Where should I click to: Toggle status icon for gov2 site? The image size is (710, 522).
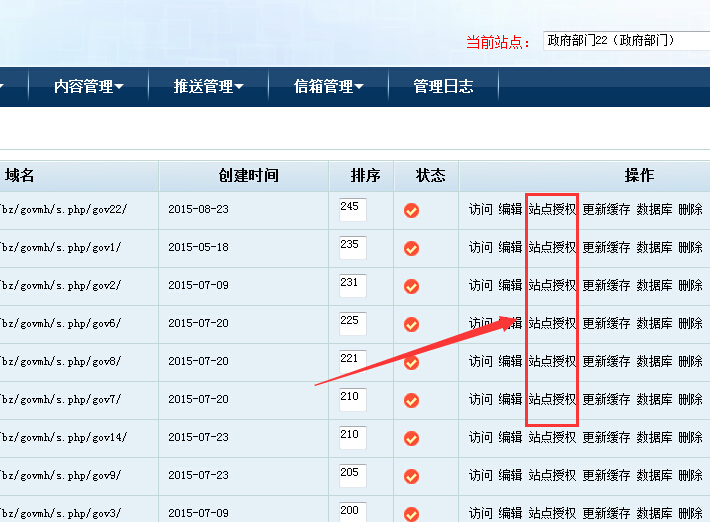(411, 286)
